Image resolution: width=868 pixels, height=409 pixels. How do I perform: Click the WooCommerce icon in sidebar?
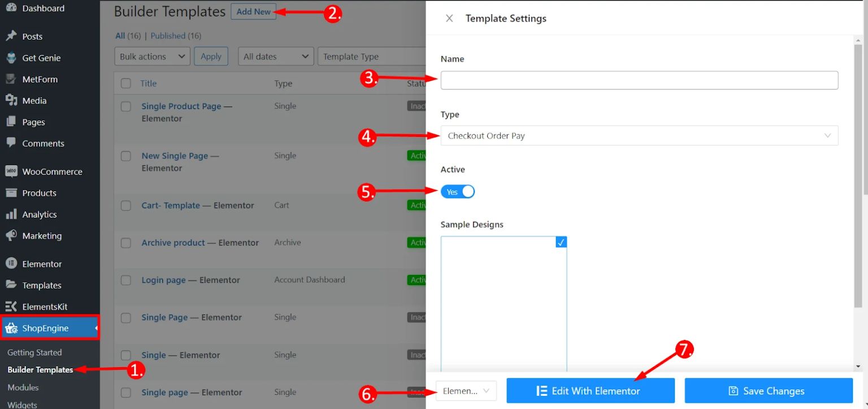[x=11, y=171]
